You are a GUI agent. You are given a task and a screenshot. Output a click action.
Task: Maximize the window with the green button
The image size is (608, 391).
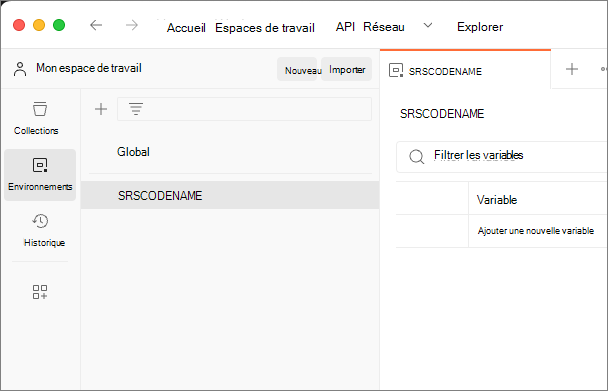point(59,25)
